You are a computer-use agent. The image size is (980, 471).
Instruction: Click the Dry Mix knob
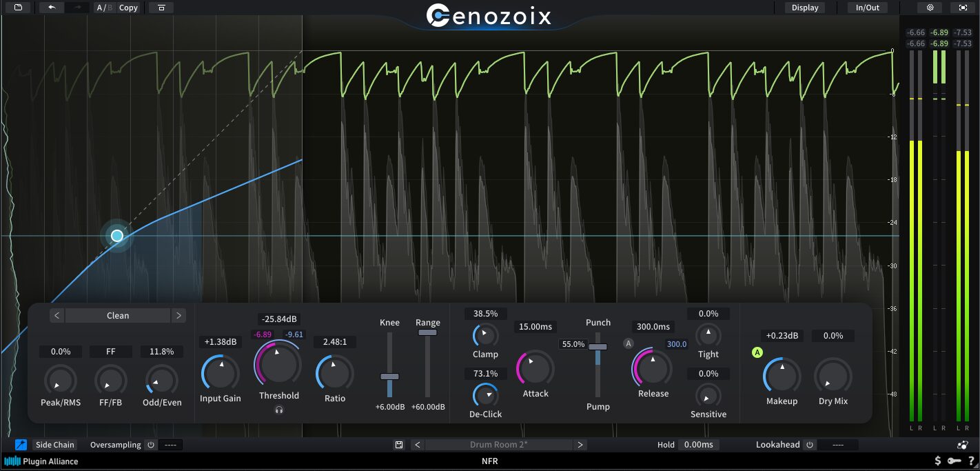coord(833,377)
